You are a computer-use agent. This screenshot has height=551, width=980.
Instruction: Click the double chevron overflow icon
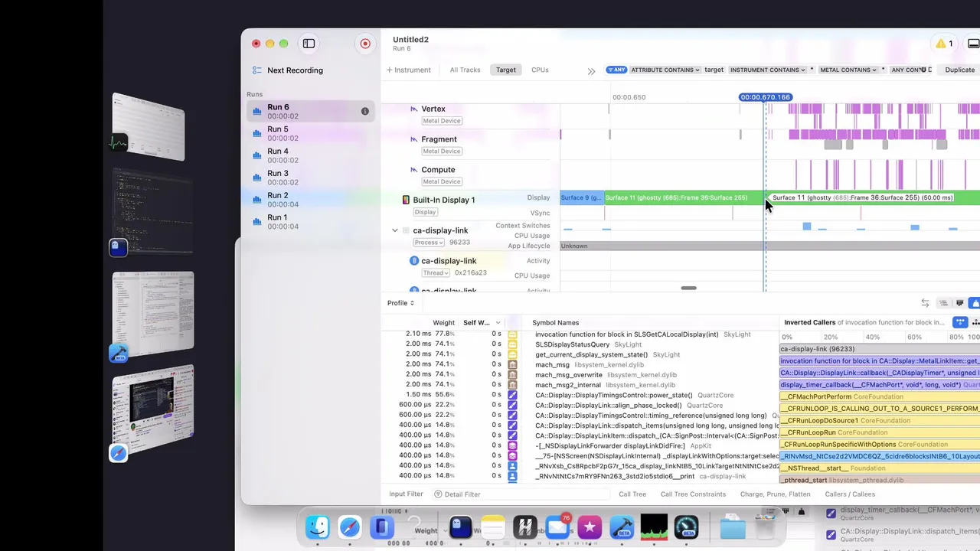click(x=591, y=71)
